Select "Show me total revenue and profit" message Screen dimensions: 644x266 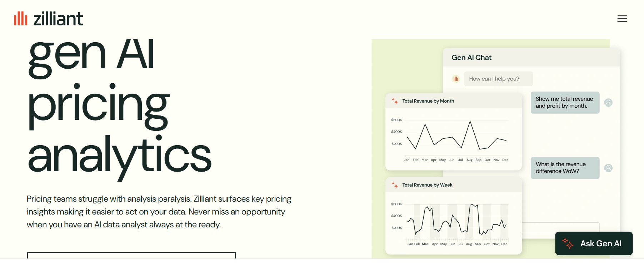click(565, 103)
